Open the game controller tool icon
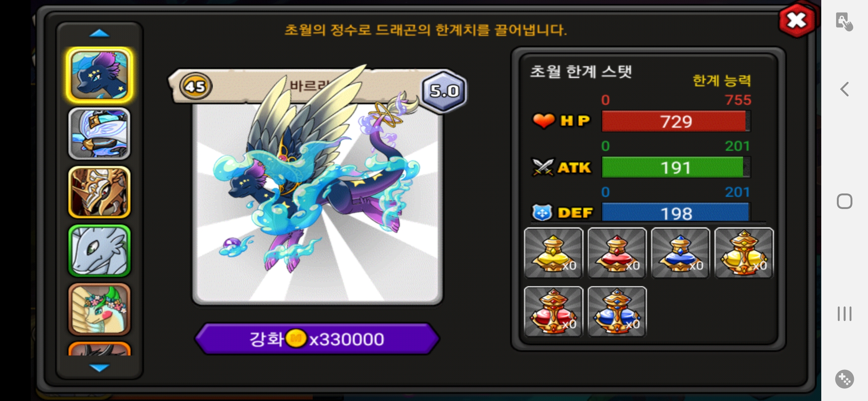Viewport: 868px width, 401px height. tap(845, 379)
